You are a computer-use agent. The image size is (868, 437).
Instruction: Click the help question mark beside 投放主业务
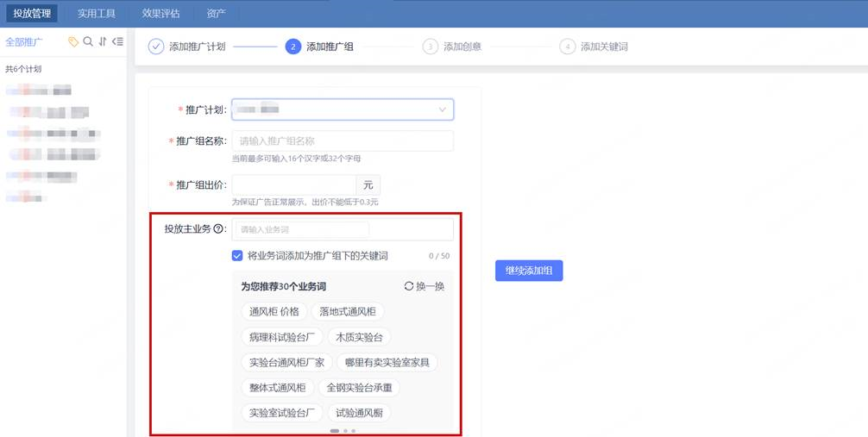click(x=218, y=228)
